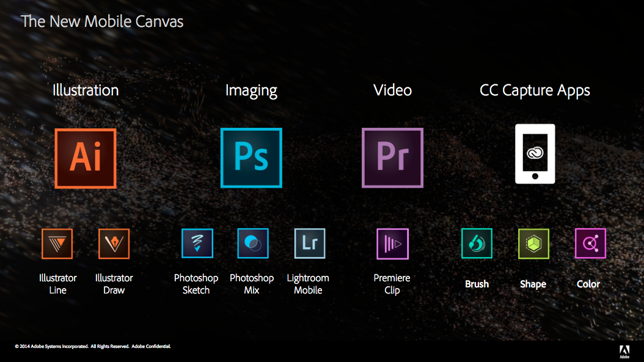Select the Brush capture app icon
This screenshot has width=644, height=362.
477,243
